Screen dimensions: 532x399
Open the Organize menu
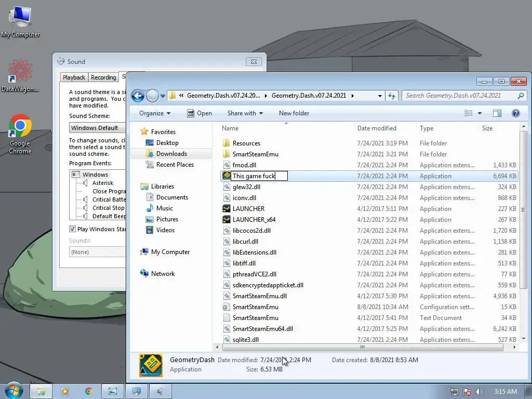[x=155, y=113]
